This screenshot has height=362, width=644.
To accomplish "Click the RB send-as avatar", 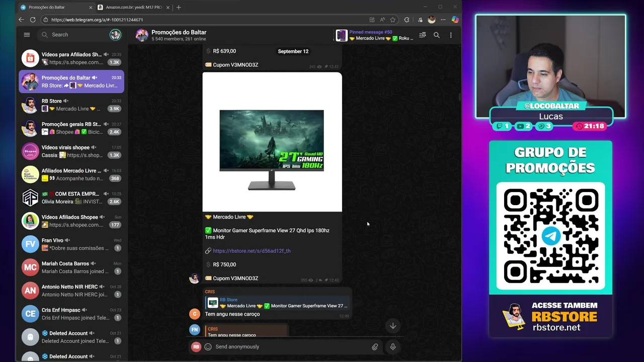I will (196, 347).
